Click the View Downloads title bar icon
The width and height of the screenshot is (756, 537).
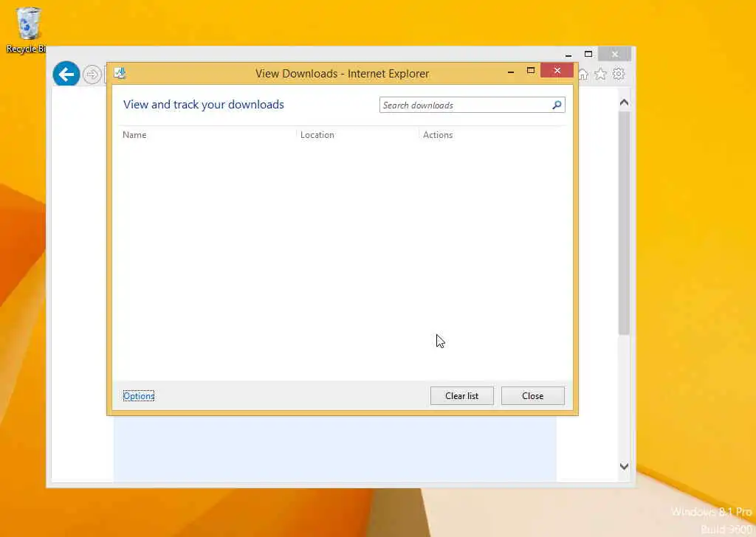120,73
